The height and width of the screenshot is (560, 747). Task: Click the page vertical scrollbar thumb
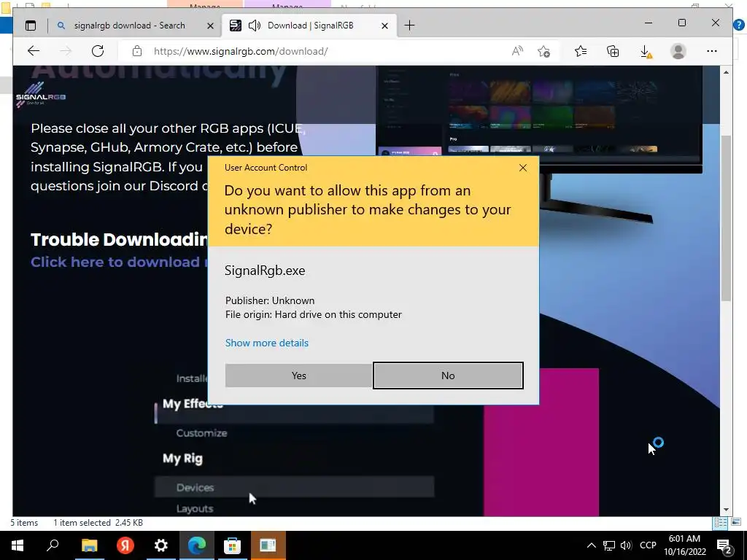coord(726,218)
